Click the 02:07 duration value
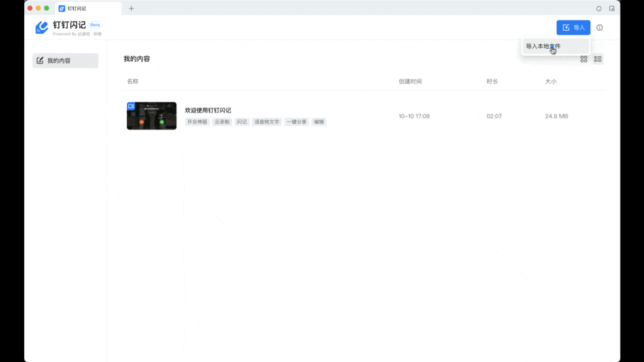The width and height of the screenshot is (644, 362). (494, 116)
